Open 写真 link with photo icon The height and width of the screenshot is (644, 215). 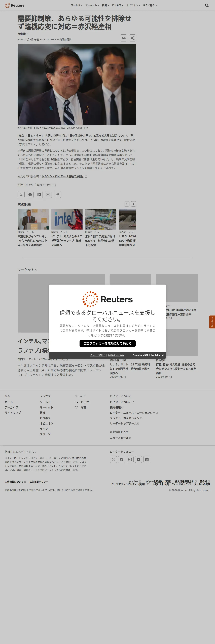(81, 407)
